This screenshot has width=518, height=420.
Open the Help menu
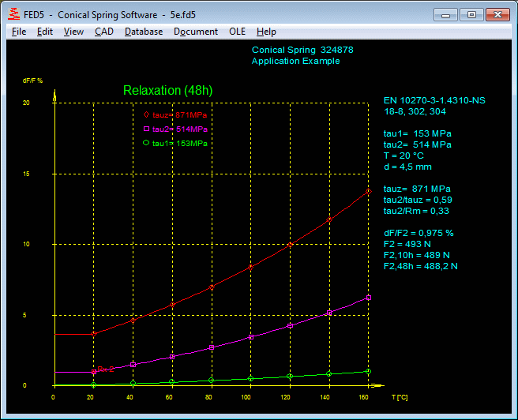(x=266, y=32)
